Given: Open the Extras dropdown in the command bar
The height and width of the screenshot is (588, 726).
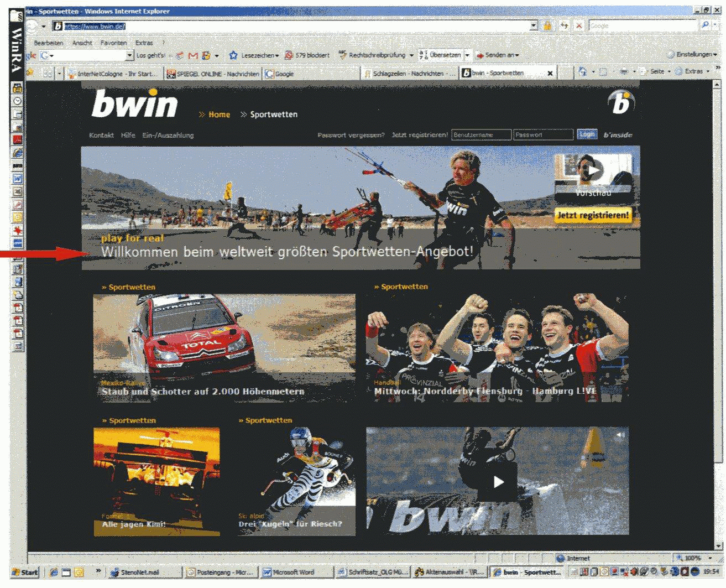Looking at the screenshot, I should point(693,71).
